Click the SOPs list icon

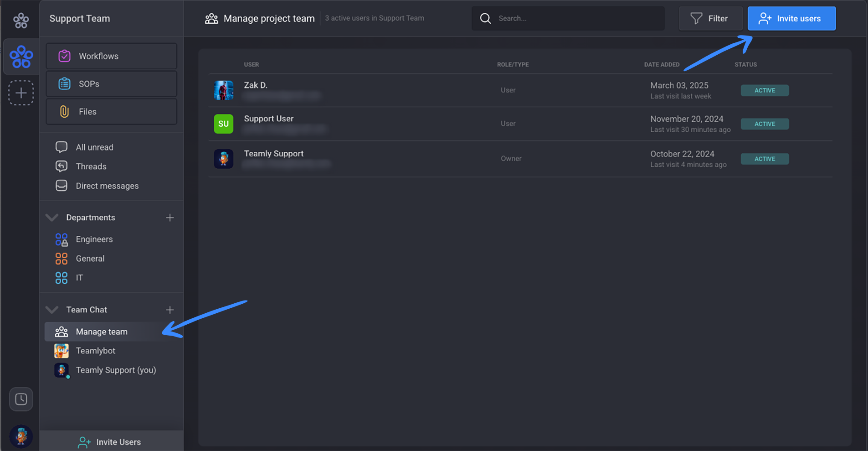pos(64,84)
